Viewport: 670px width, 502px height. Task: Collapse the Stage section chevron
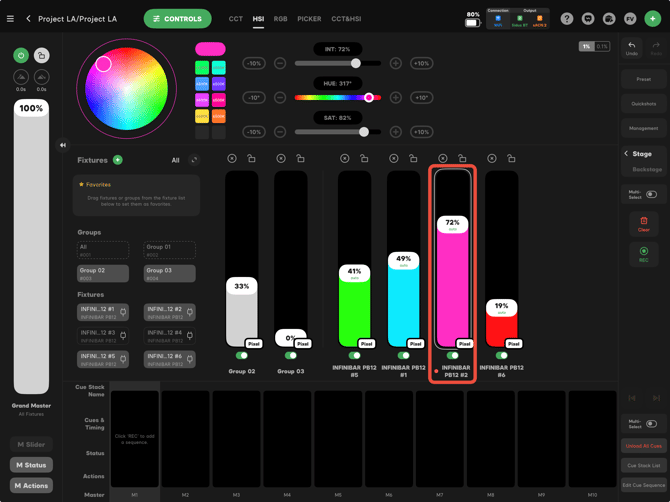[626, 153]
